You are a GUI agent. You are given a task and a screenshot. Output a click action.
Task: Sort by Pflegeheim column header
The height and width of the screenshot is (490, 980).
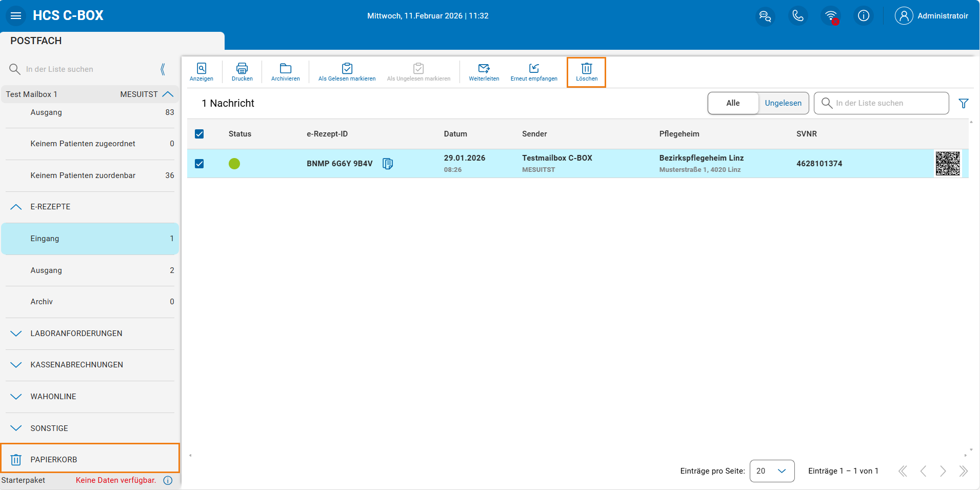pos(679,134)
